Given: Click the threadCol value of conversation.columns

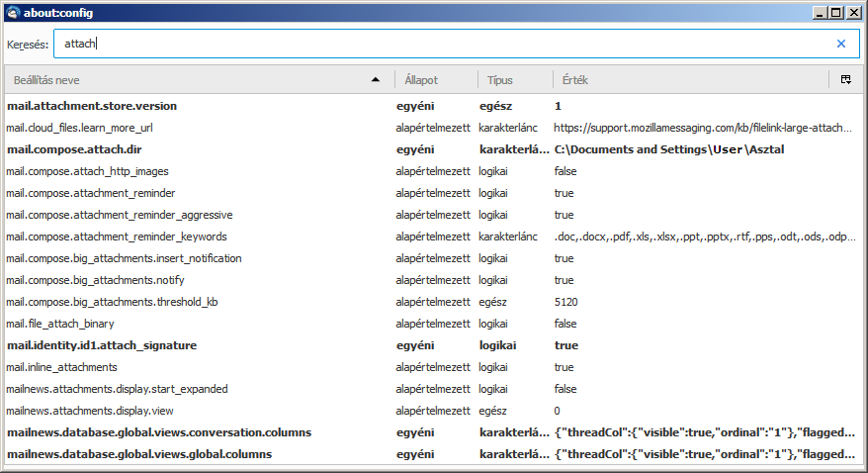Looking at the screenshot, I should pos(705,432).
